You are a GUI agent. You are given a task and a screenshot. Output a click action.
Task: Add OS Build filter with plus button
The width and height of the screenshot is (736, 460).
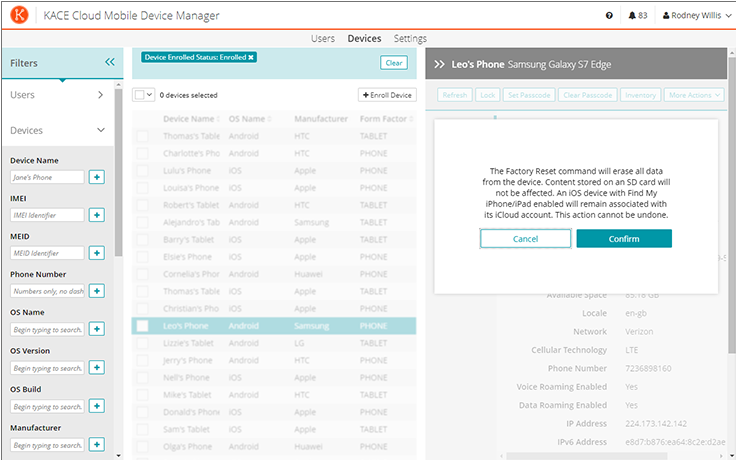[x=97, y=406]
